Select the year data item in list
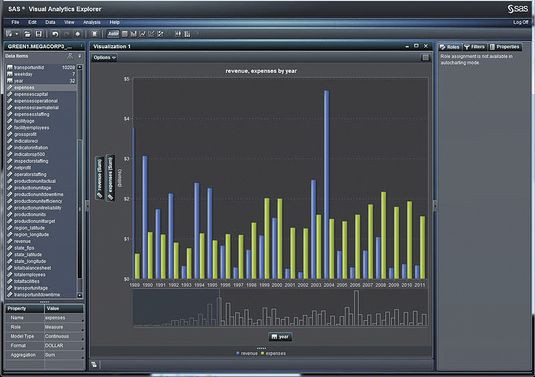Image resolution: width=535 pixels, height=377 pixels. pos(41,81)
